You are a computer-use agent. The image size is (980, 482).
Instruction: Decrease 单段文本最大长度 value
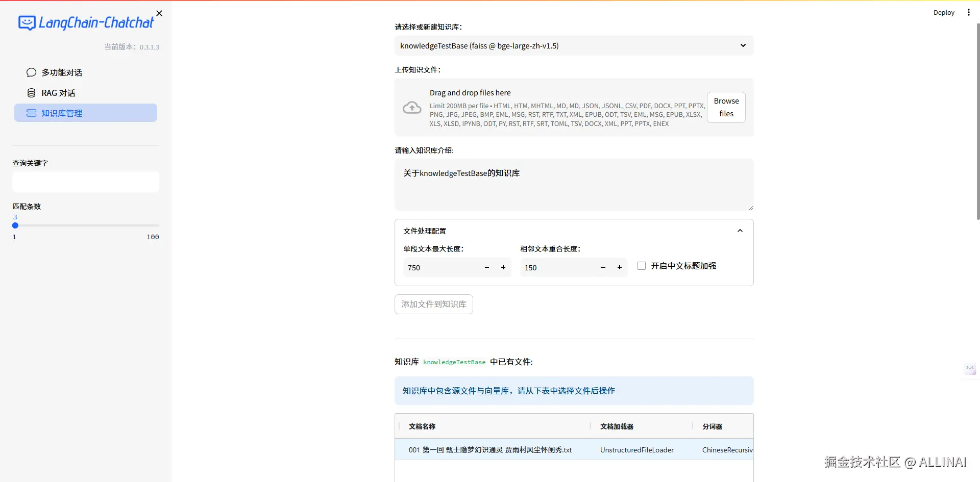487,267
